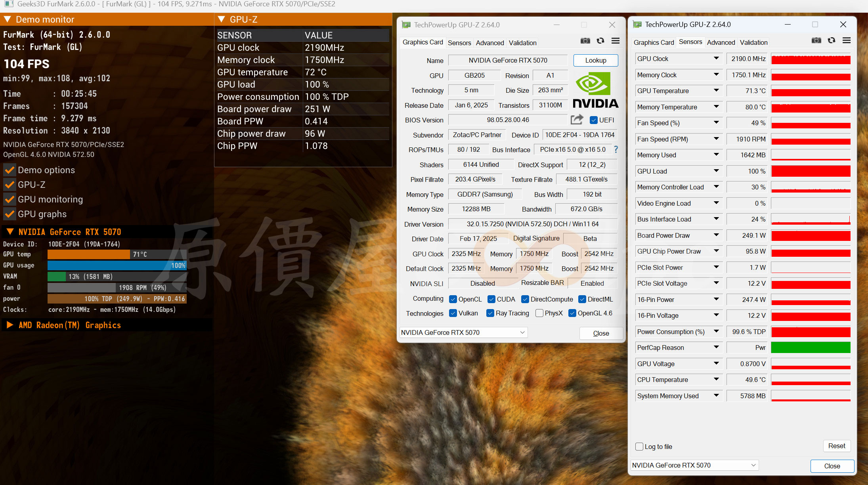This screenshot has width=868, height=485.
Task: Open GPU Voltage sensor dropdown arrow
Action: (716, 363)
